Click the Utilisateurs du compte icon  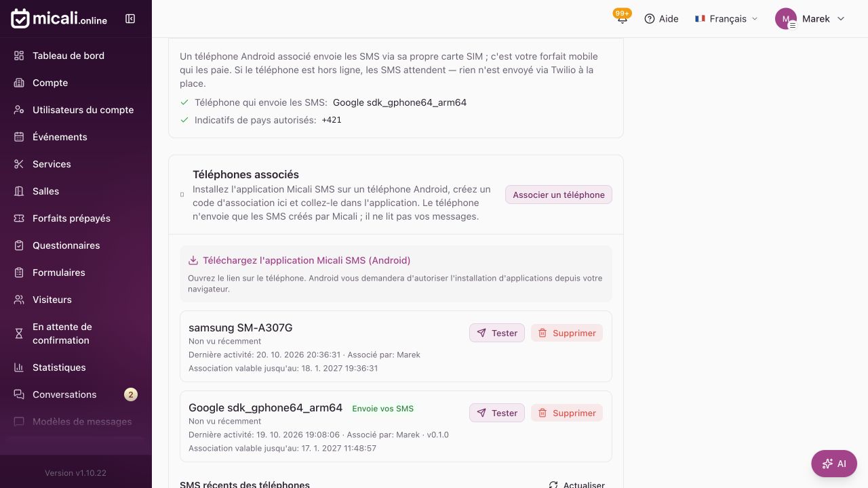point(19,110)
